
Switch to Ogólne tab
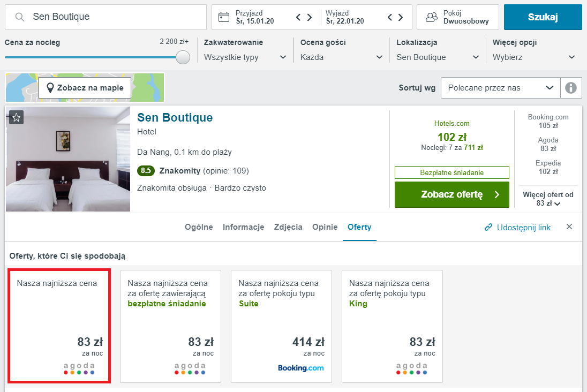pyautogui.click(x=199, y=227)
